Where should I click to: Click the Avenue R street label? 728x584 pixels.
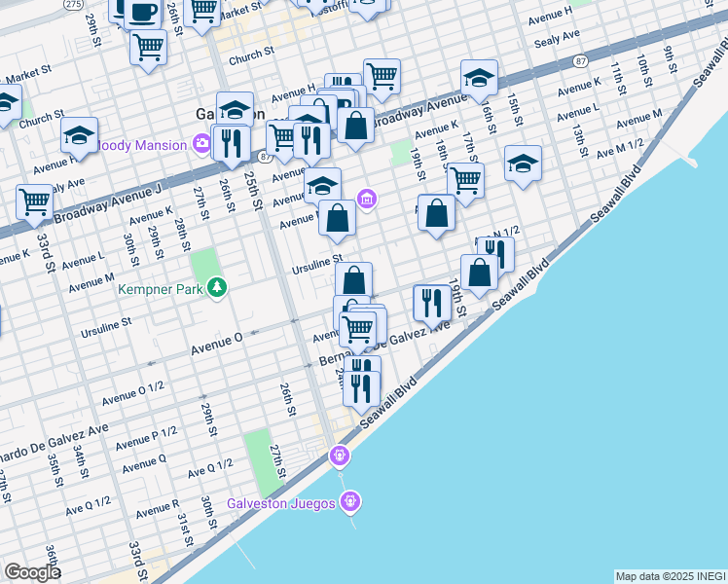pos(158,509)
